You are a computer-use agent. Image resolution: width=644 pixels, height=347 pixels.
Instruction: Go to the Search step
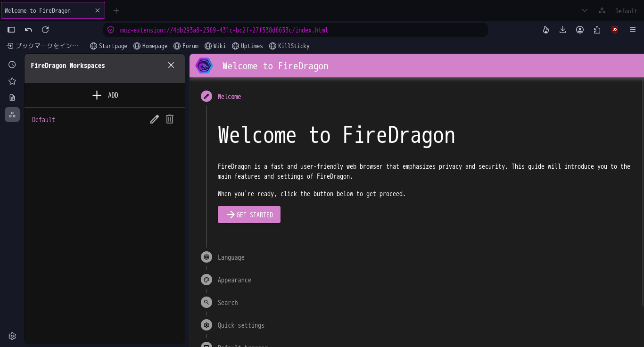[x=228, y=303]
